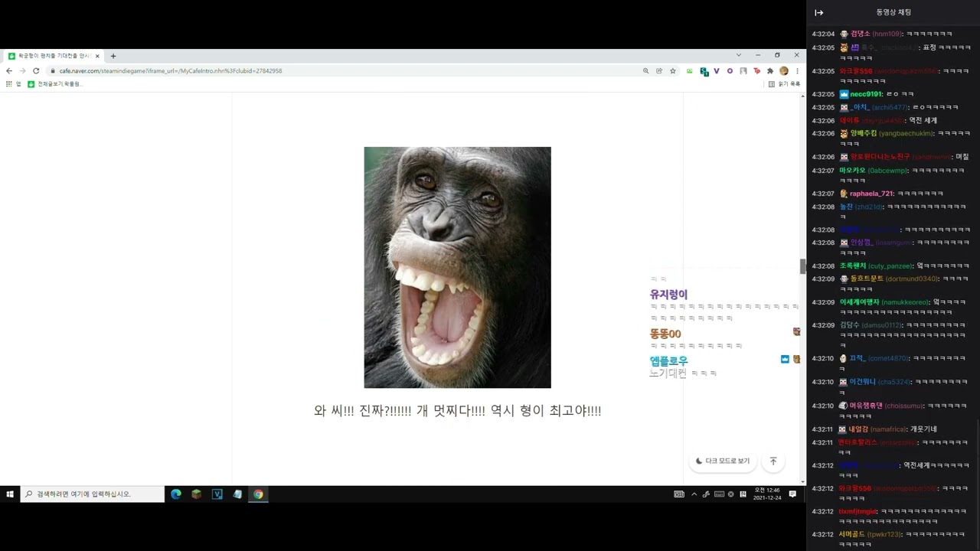Close the Naver cafe browser tab

[97, 56]
